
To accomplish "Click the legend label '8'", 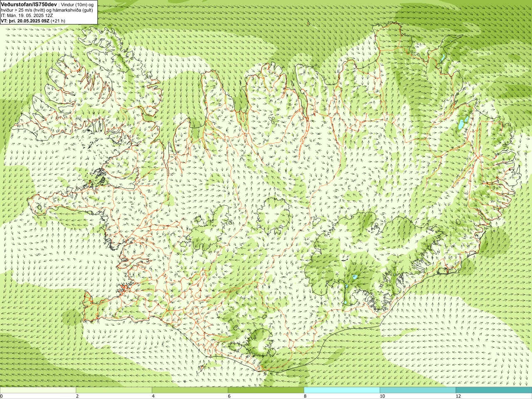I will 305,396.
